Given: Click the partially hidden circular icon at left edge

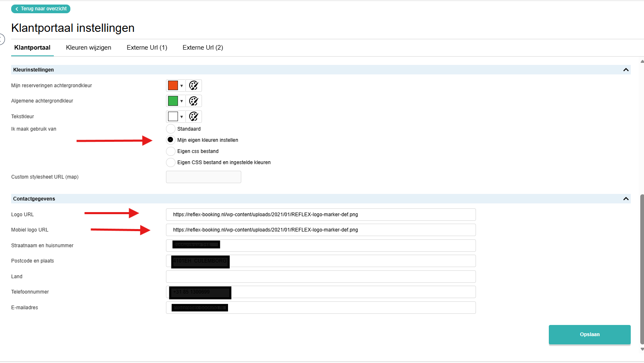Looking at the screenshot, I should (x=2, y=39).
